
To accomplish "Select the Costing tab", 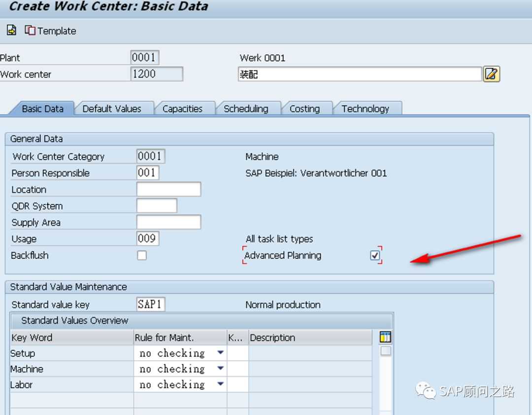I will tap(304, 109).
